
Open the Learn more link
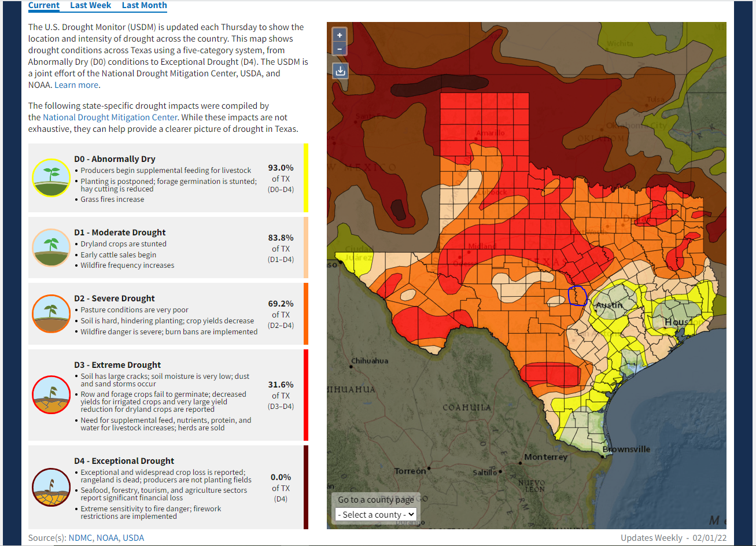click(76, 85)
